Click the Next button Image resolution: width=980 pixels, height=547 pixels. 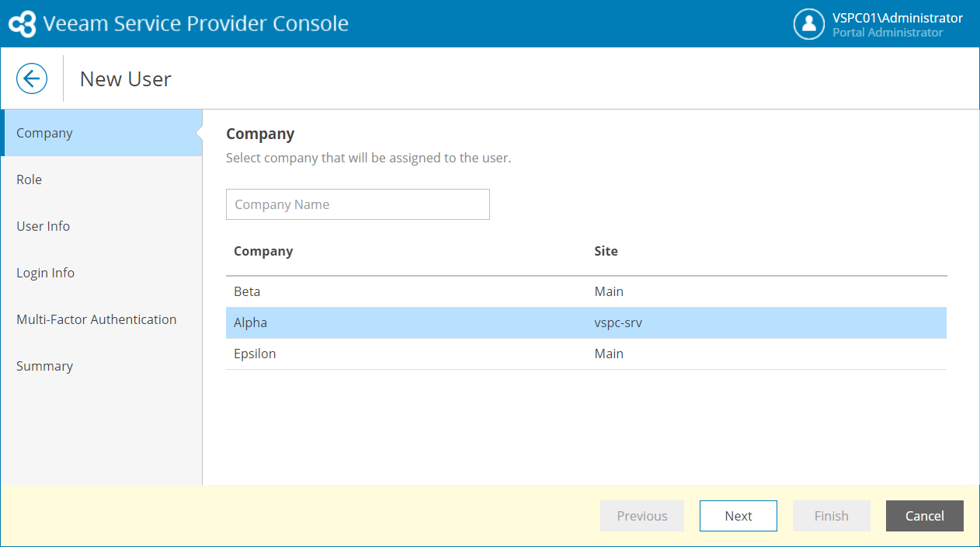tap(738, 516)
